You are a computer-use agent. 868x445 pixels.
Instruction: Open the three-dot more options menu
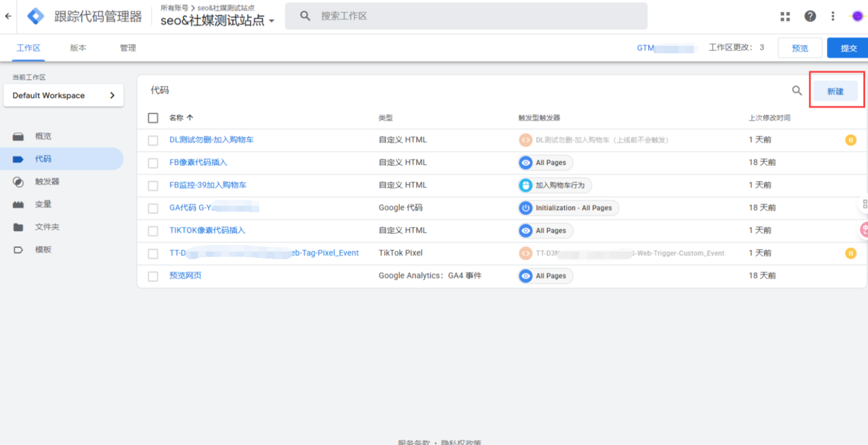click(833, 16)
